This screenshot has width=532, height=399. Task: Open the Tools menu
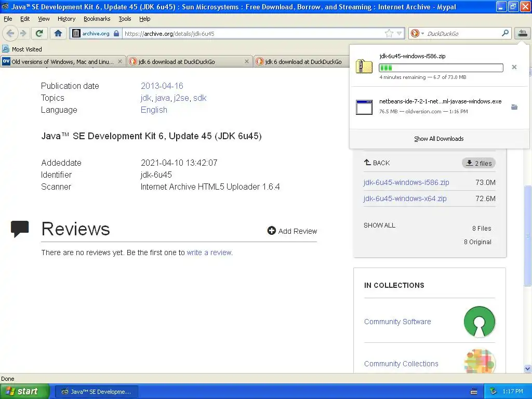125,19
